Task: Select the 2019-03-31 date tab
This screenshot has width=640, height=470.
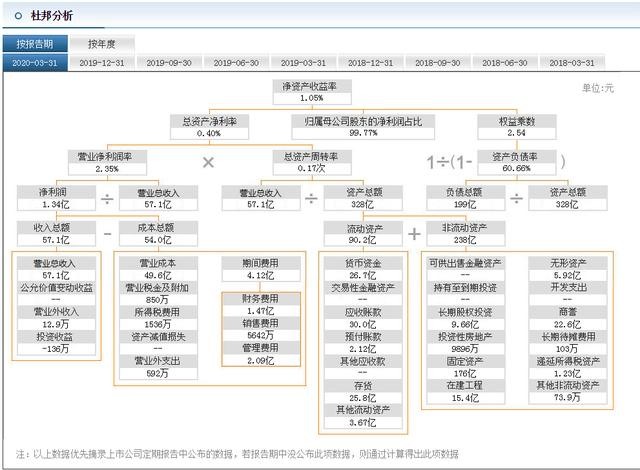Action: (303, 63)
